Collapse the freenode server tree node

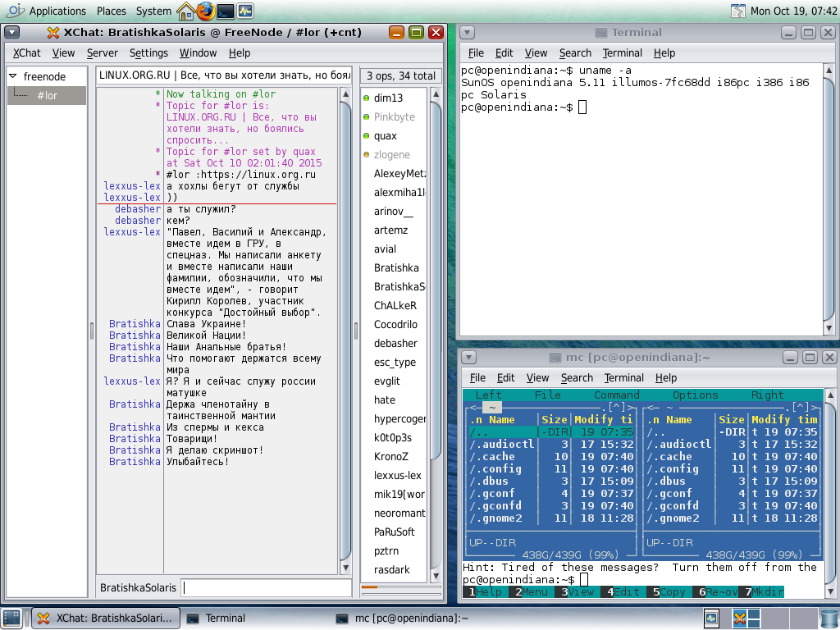[13, 76]
